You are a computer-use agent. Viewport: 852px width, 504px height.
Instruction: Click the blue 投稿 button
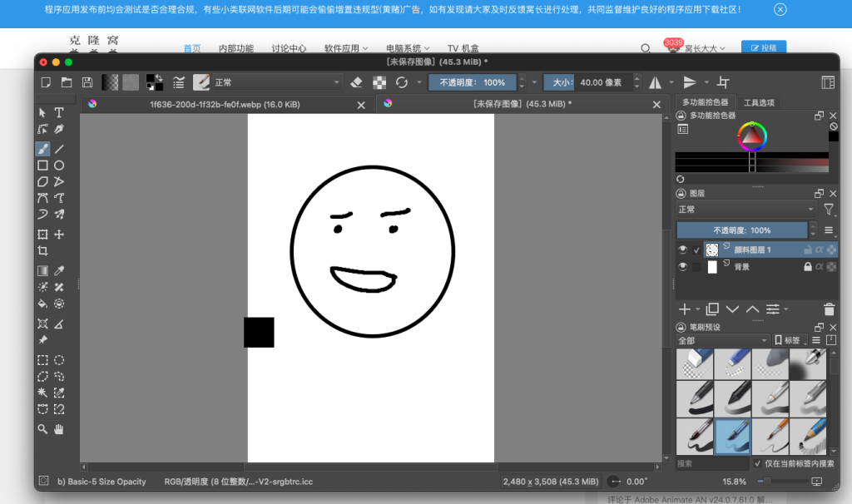pos(764,47)
